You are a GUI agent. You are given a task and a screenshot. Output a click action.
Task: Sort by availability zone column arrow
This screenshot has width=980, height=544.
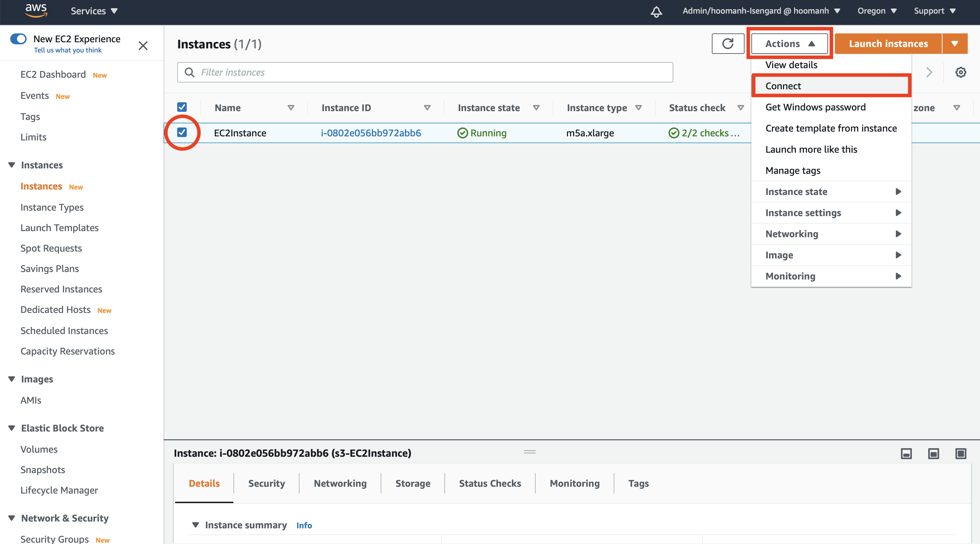click(x=957, y=108)
